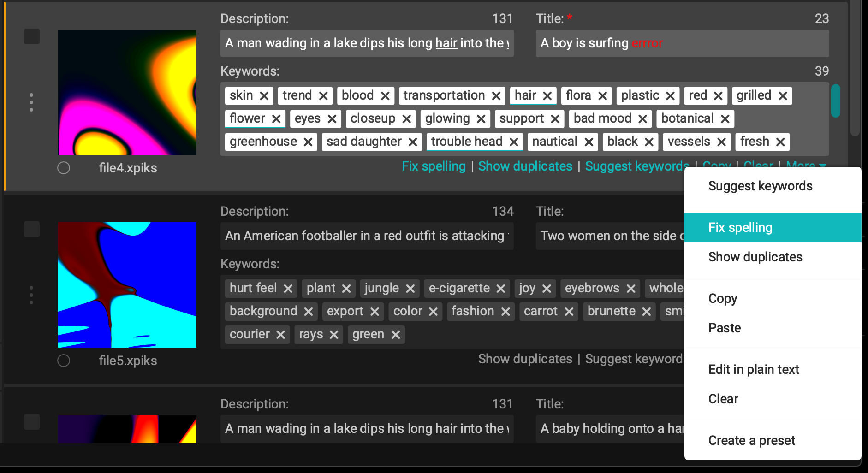Screen dimensions: 868x473
Task: Delete the "transportation" keyword
Action: click(496, 95)
